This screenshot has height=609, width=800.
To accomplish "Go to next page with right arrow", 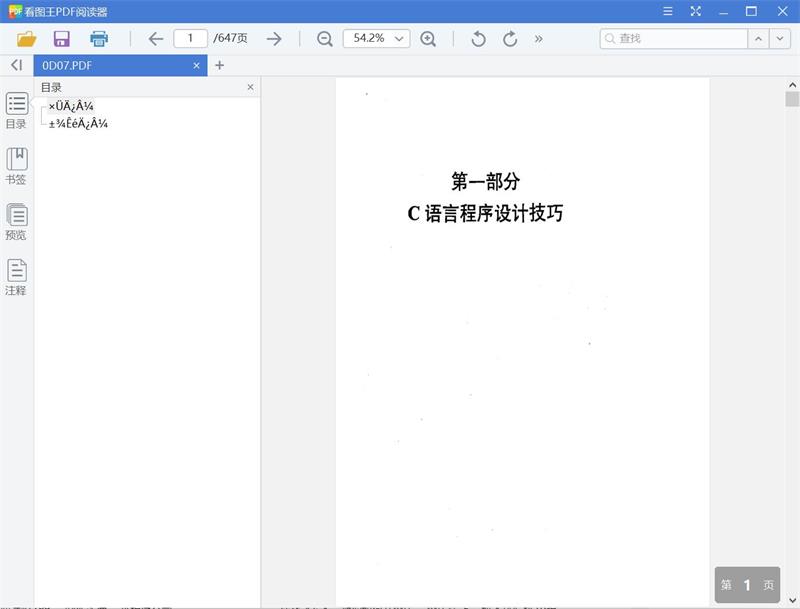I will click(x=274, y=39).
